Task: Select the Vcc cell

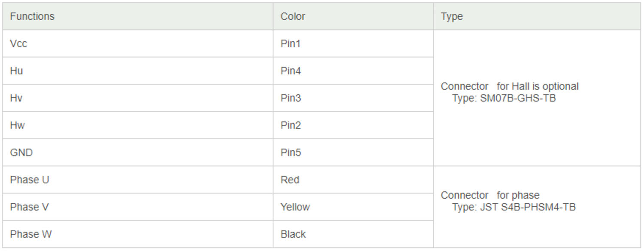Action: tap(138, 43)
